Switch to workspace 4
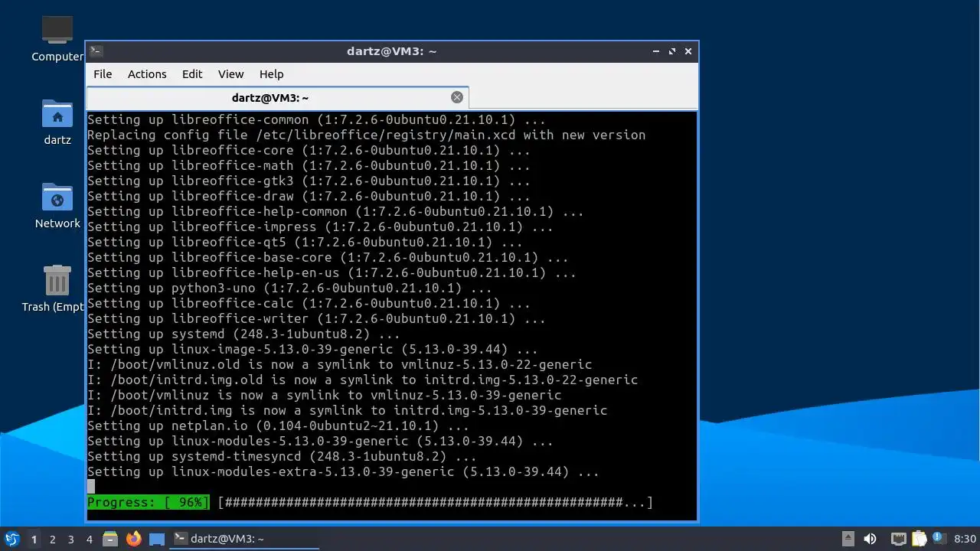Viewport: 980px width, 551px height. pos(90,540)
